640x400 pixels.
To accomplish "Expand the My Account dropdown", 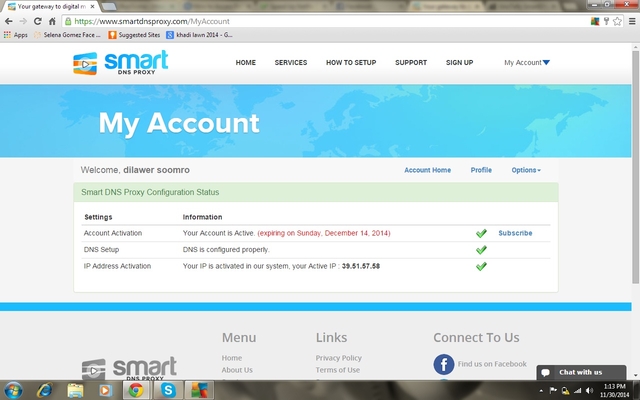I will pos(527,62).
